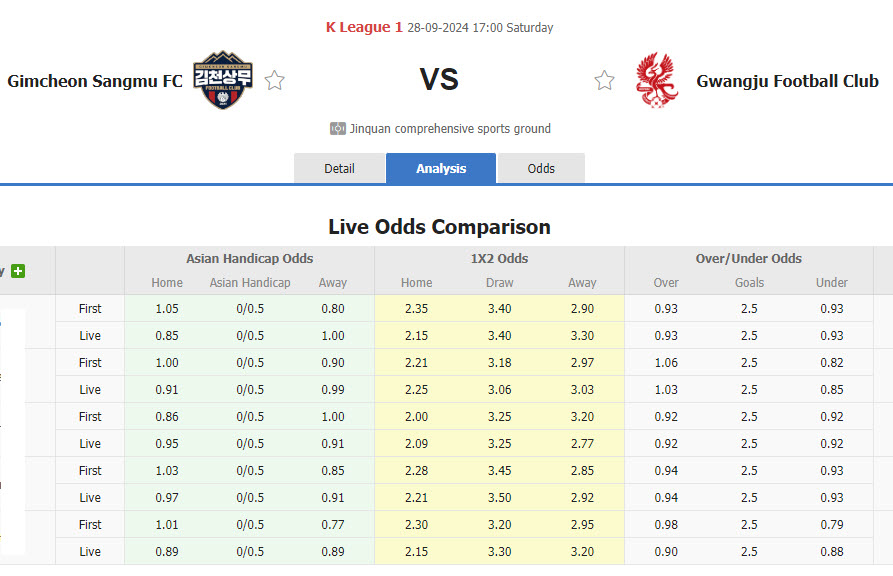Switch to the Odds tab
Viewport: 893px width, 576px height.
point(541,169)
